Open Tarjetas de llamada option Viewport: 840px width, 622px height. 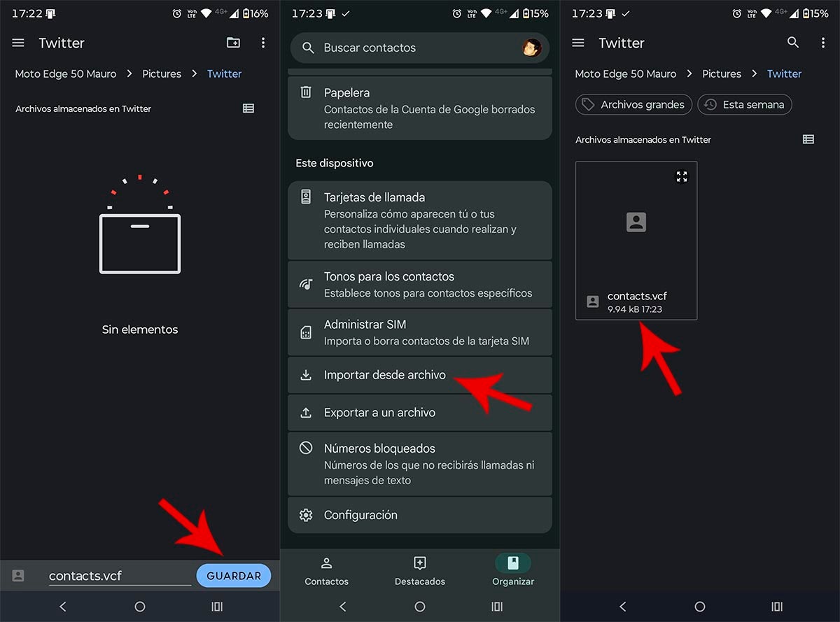(x=420, y=220)
